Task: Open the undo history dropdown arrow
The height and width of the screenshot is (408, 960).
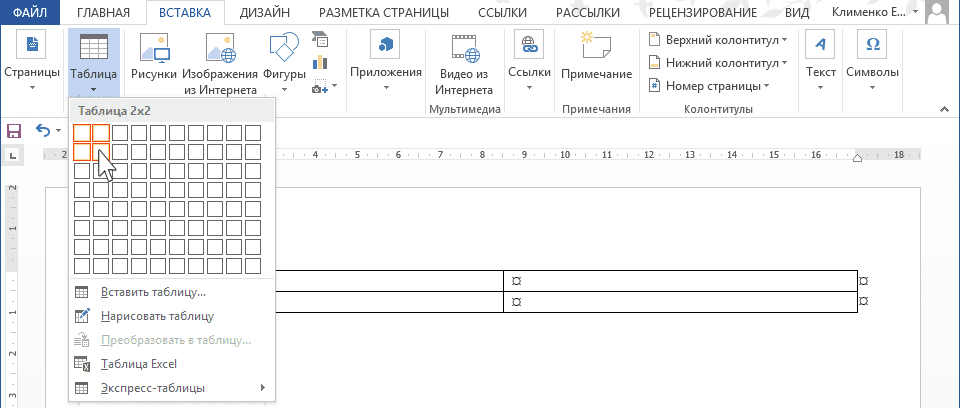Action: 58,130
